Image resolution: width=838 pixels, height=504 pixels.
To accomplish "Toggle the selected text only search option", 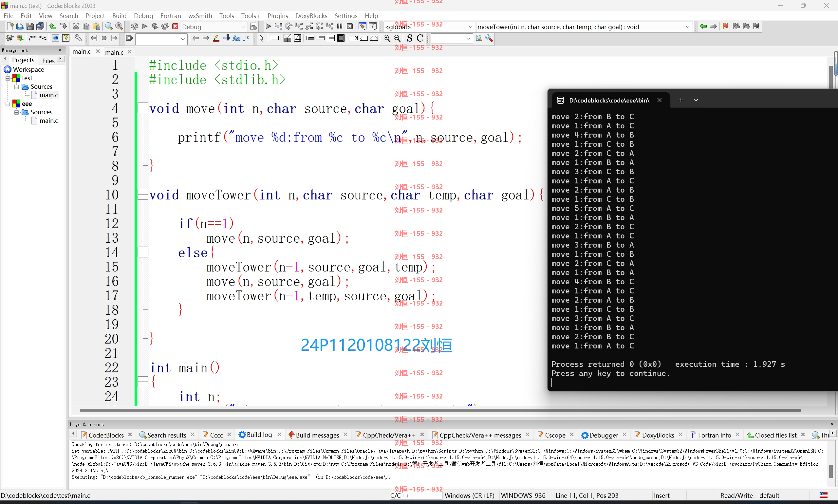I will click(x=226, y=38).
